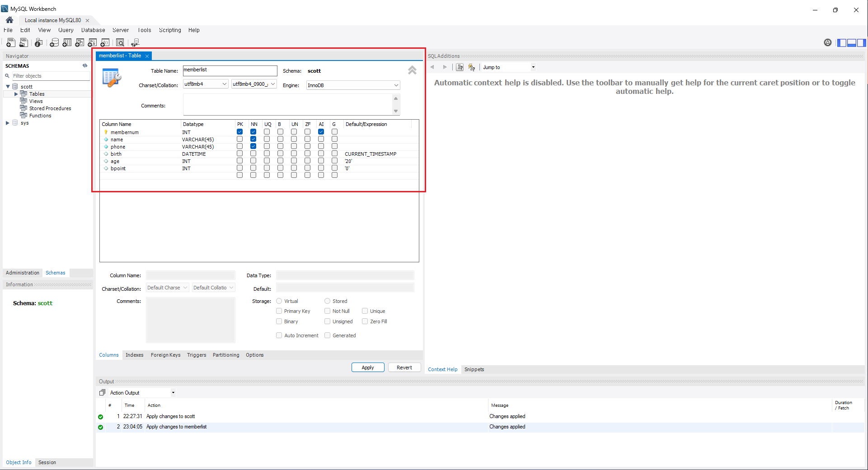Search table data icon

coord(120,42)
